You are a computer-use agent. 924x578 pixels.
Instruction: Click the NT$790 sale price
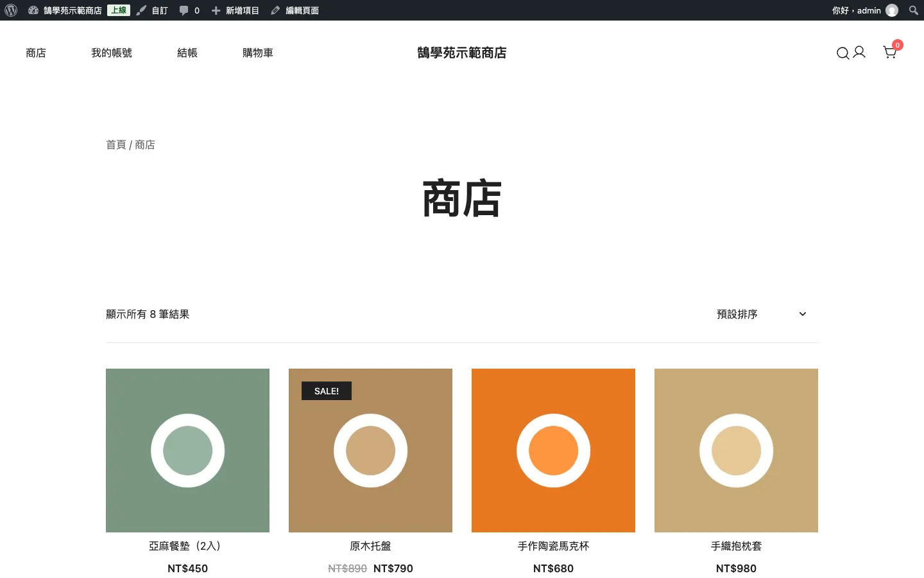tap(393, 568)
